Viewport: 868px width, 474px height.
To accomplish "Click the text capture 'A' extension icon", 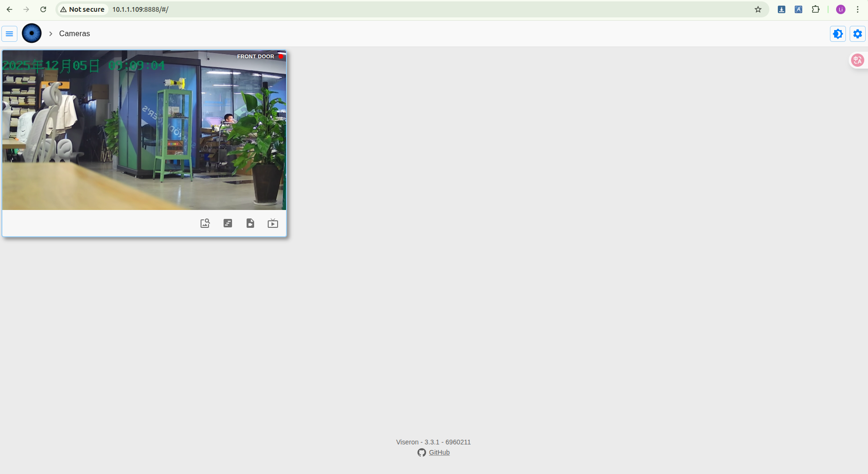I will (798, 9).
